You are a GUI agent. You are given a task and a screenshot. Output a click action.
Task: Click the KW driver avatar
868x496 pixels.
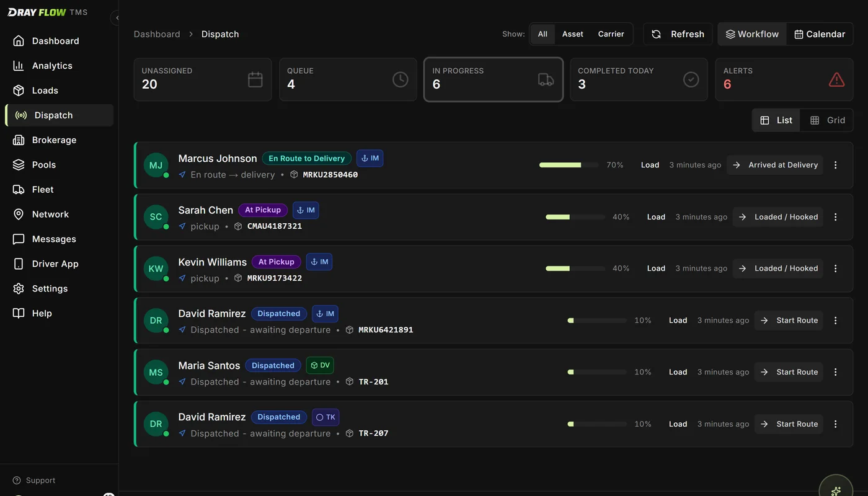156,268
